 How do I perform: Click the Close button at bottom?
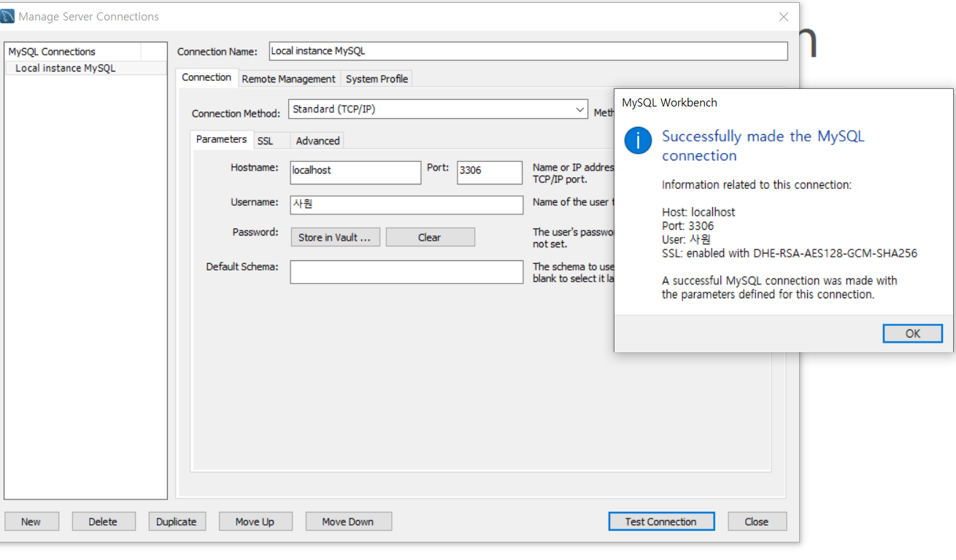click(x=757, y=521)
